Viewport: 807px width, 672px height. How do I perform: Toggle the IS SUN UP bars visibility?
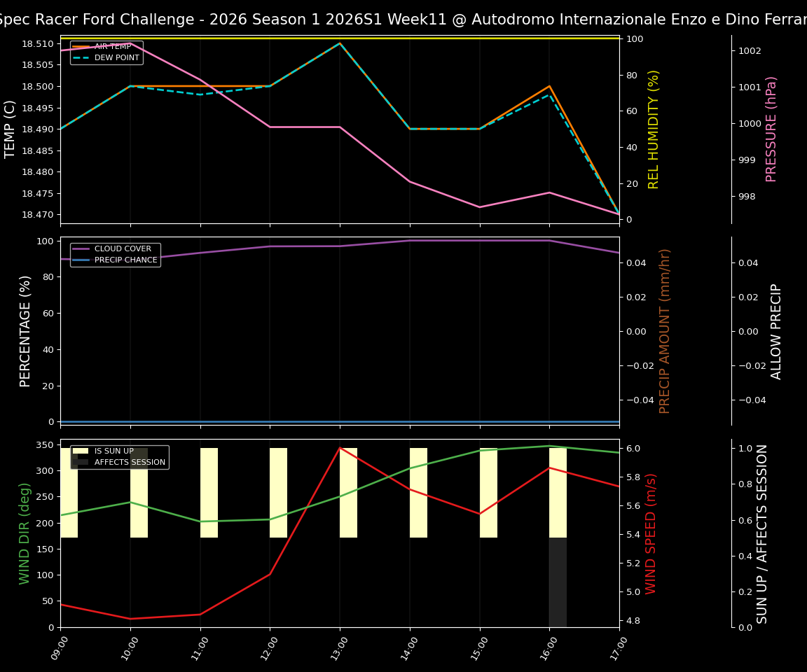104,450
